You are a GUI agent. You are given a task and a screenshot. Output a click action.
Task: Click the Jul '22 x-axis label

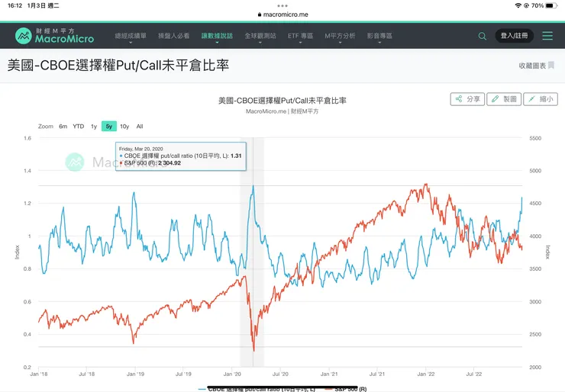click(x=473, y=374)
